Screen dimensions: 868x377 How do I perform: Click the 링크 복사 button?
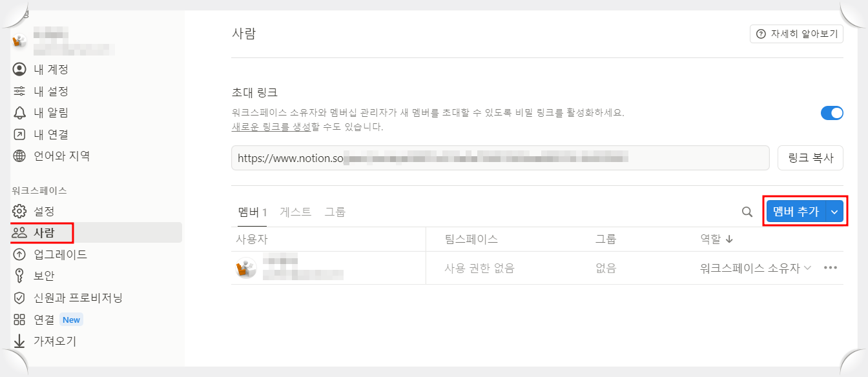pos(810,158)
